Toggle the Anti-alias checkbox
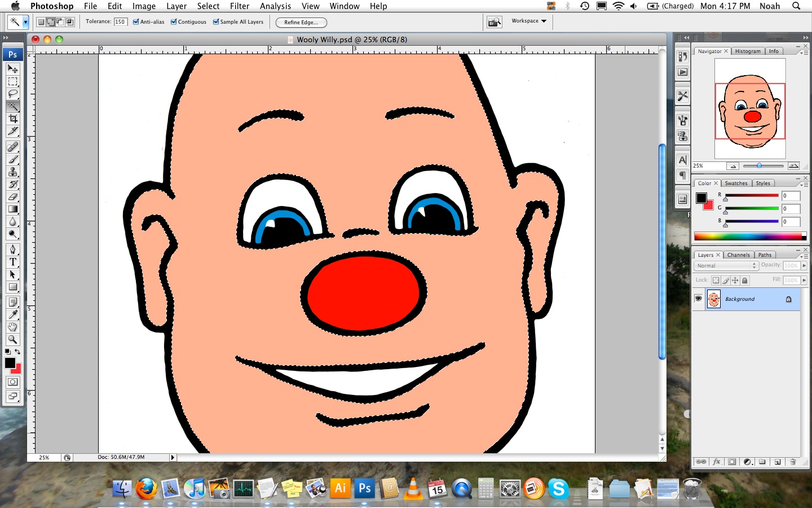Screen dimensions: 812x508 [x=136, y=22]
